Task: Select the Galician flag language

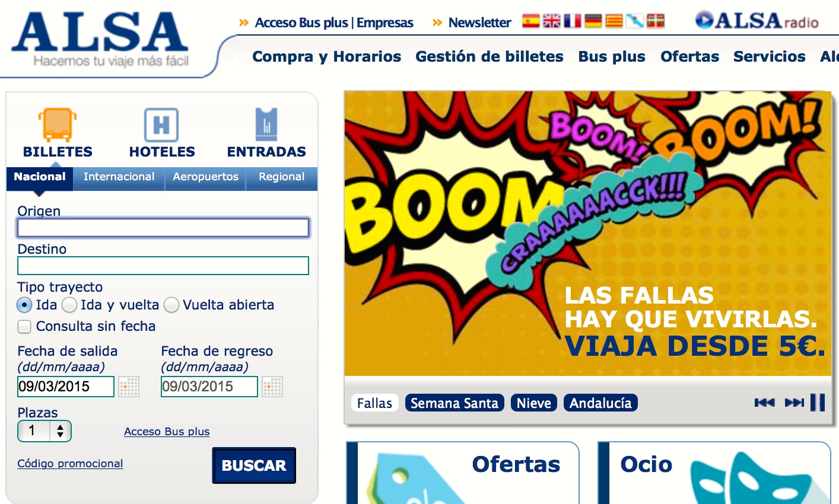Action: pyautogui.click(x=634, y=21)
